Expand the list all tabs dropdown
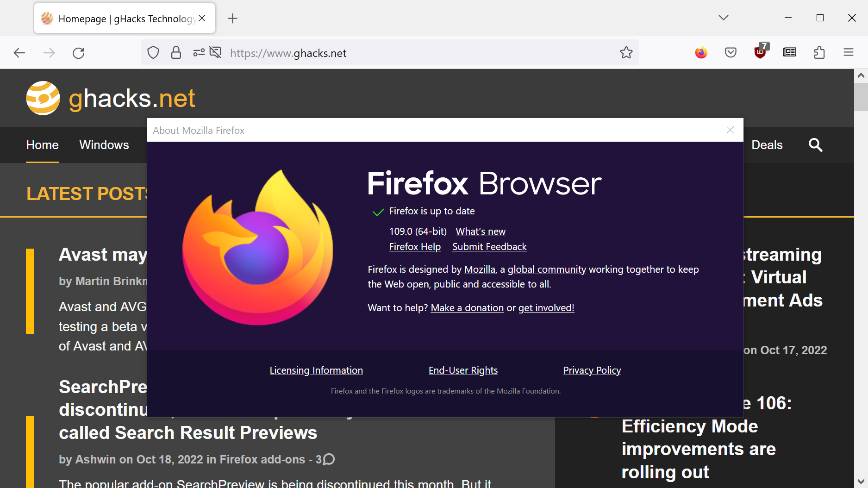Screen dimensions: 868x488 pyautogui.click(x=724, y=18)
